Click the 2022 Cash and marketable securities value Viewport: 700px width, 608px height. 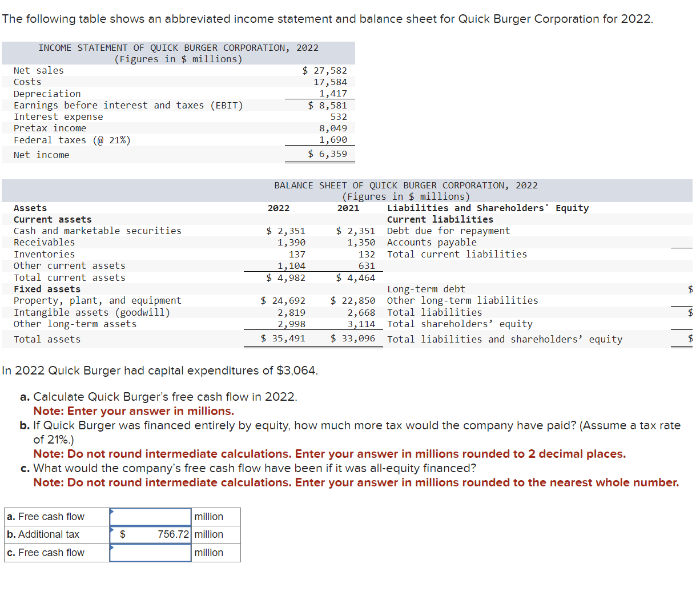tap(285, 231)
